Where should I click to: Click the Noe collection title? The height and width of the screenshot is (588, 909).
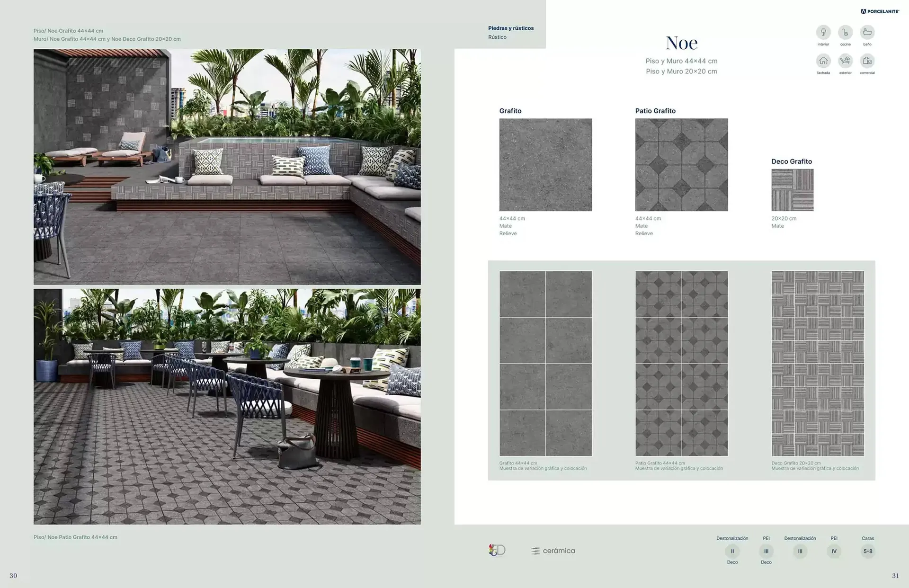(x=681, y=43)
